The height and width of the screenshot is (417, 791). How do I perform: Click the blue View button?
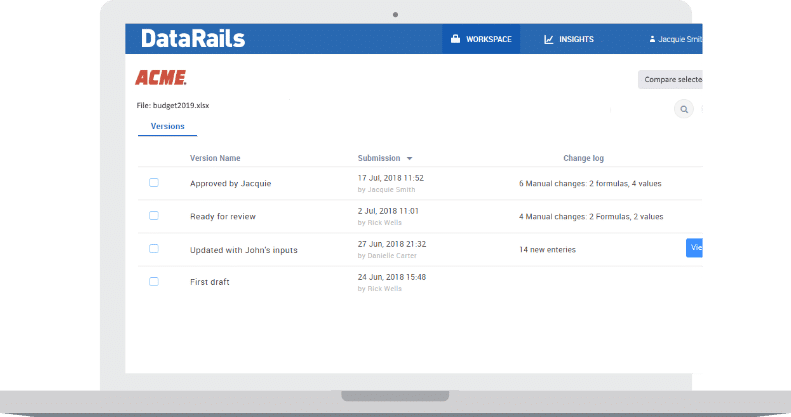[x=694, y=248]
